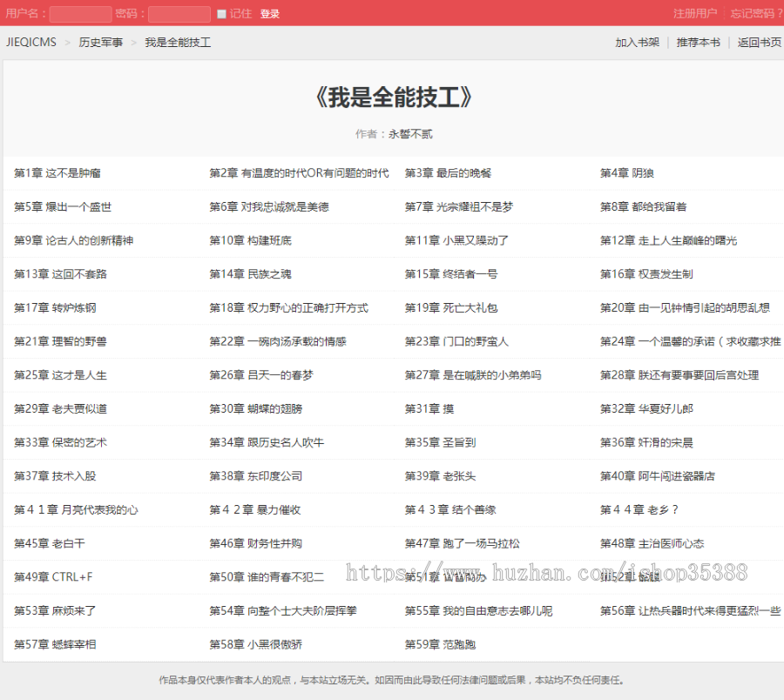
Task: Click inside the 密码 password field
Action: (x=179, y=13)
